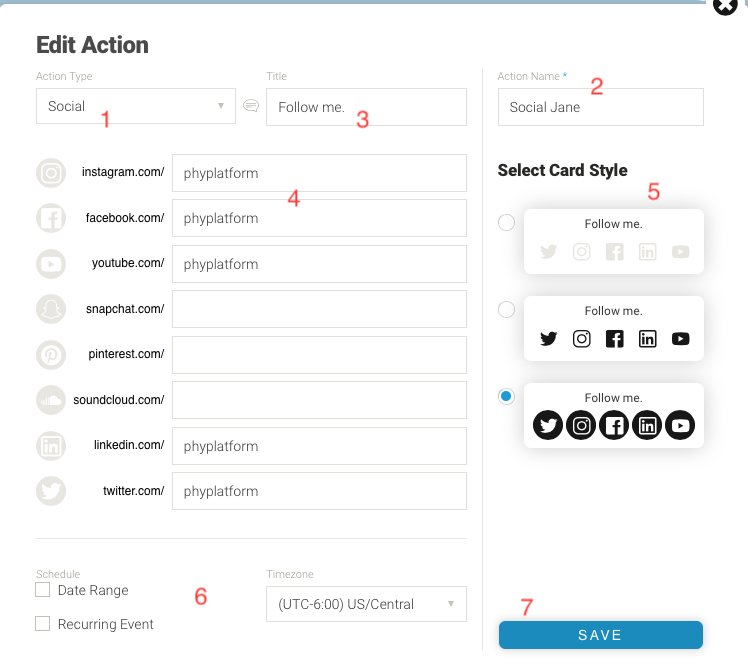Select the circled icons card style radio

point(506,397)
